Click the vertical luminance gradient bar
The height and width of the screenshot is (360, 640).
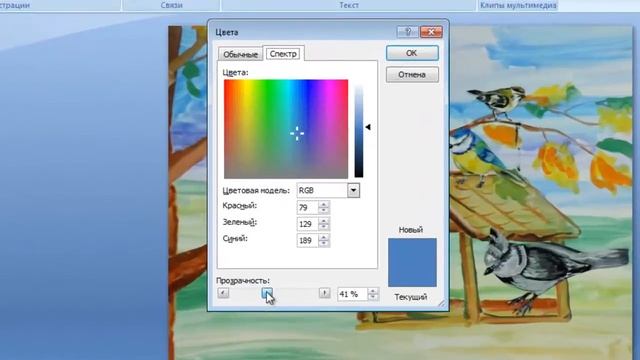coord(359,131)
